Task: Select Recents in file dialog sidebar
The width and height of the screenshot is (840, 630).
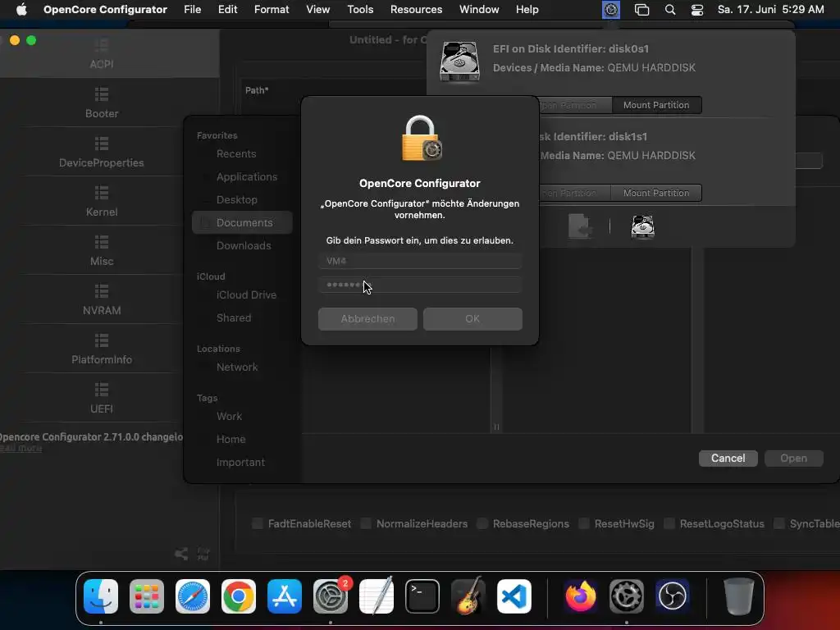Action: [x=242, y=153]
